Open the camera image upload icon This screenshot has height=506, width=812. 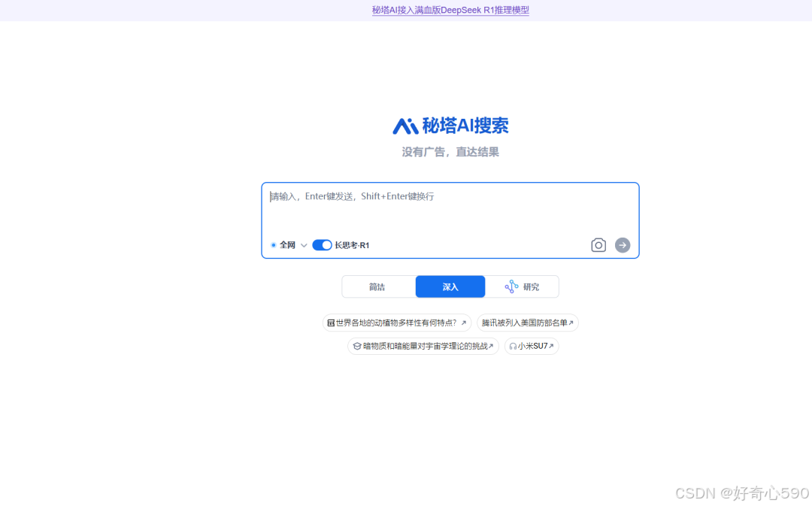pyautogui.click(x=598, y=245)
